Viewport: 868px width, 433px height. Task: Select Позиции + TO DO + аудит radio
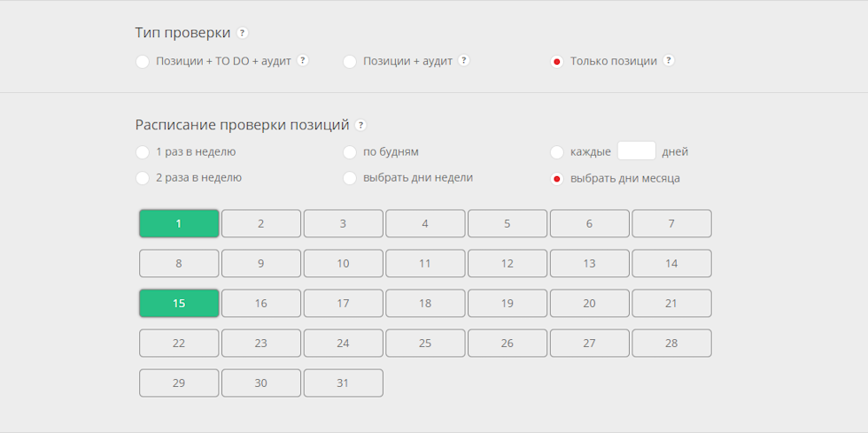143,61
